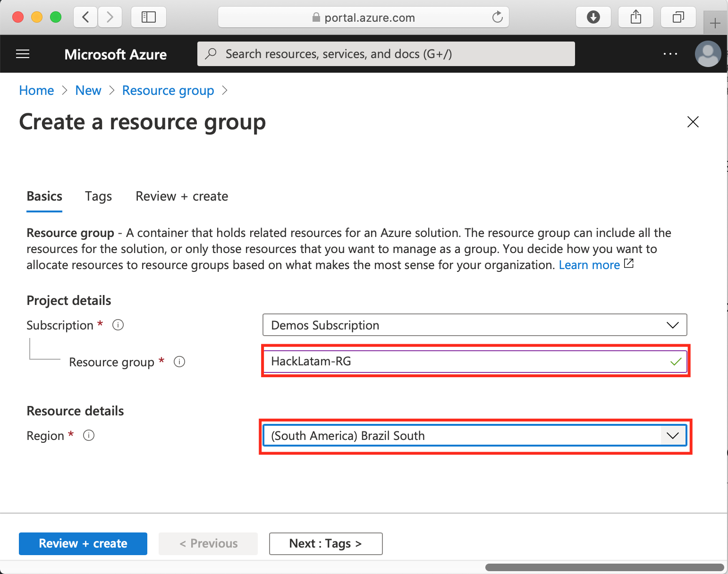Viewport: 728px width, 574px height.
Task: Open the Region dropdown showing Brazil South
Action: tap(474, 435)
